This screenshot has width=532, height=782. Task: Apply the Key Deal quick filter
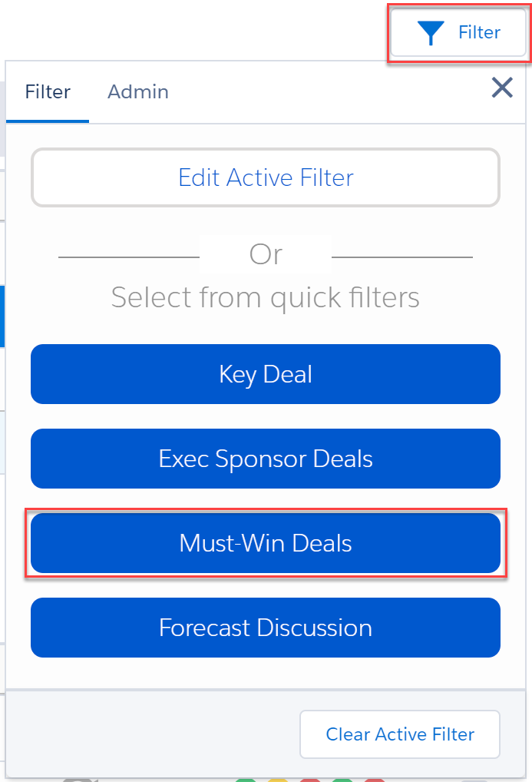click(266, 374)
